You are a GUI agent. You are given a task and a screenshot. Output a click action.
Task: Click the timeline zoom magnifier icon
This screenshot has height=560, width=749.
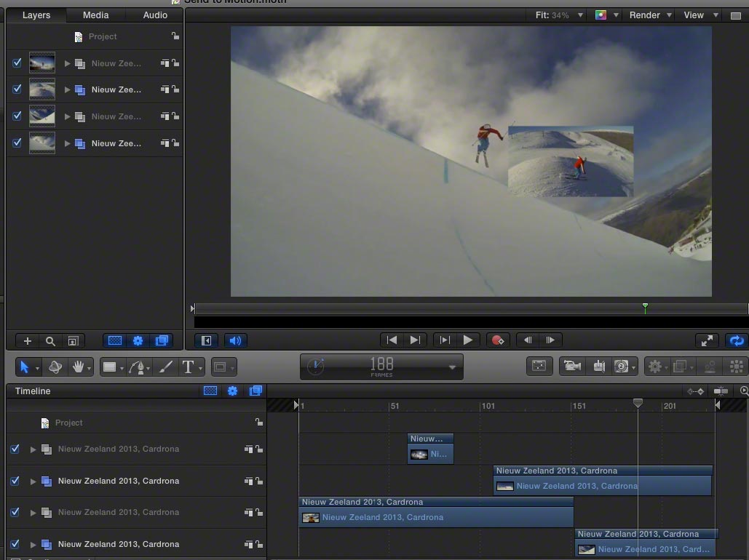[x=744, y=391]
